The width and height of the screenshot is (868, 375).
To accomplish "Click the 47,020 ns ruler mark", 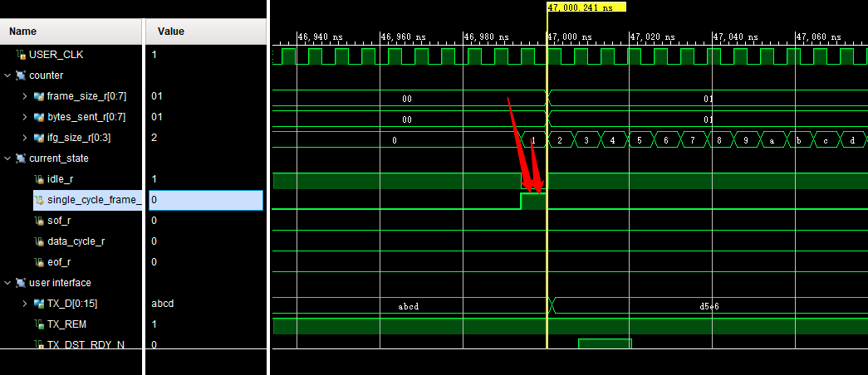I will pos(653,37).
